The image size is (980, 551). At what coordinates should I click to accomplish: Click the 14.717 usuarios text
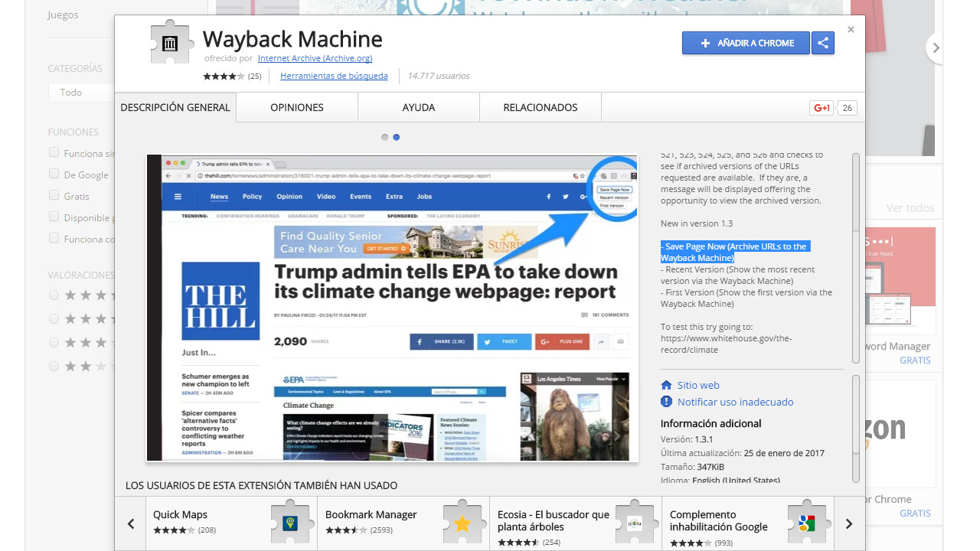[x=439, y=76]
